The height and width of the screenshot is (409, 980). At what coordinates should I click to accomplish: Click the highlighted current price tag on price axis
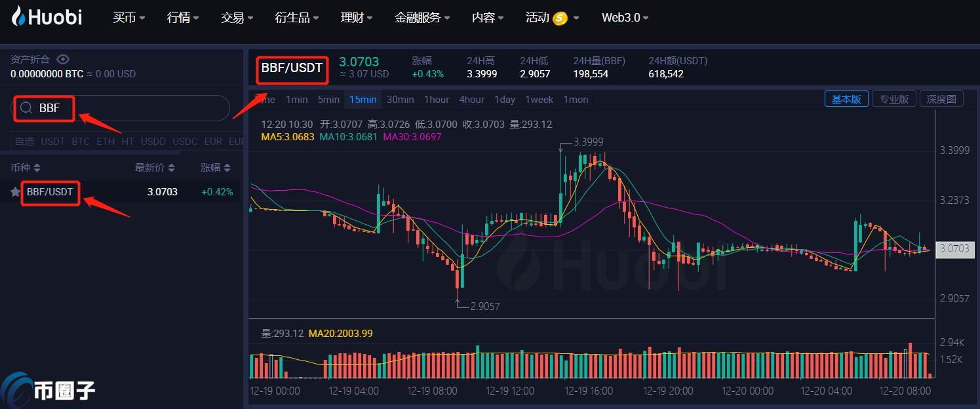tap(954, 249)
